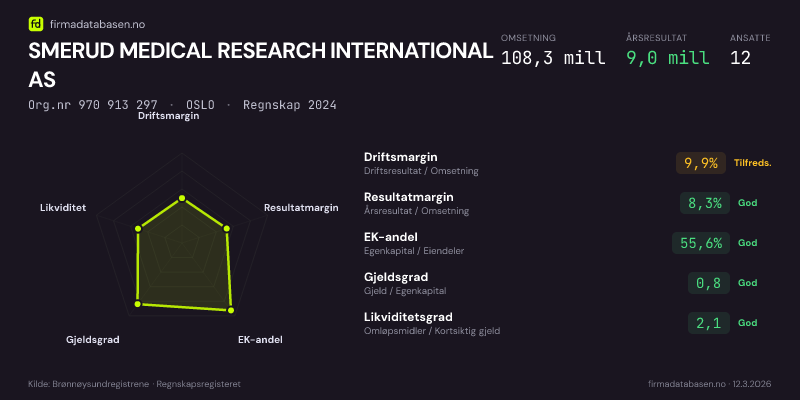
Task: Click the Gjeldsgrad radar axis label
Action: click(93, 340)
